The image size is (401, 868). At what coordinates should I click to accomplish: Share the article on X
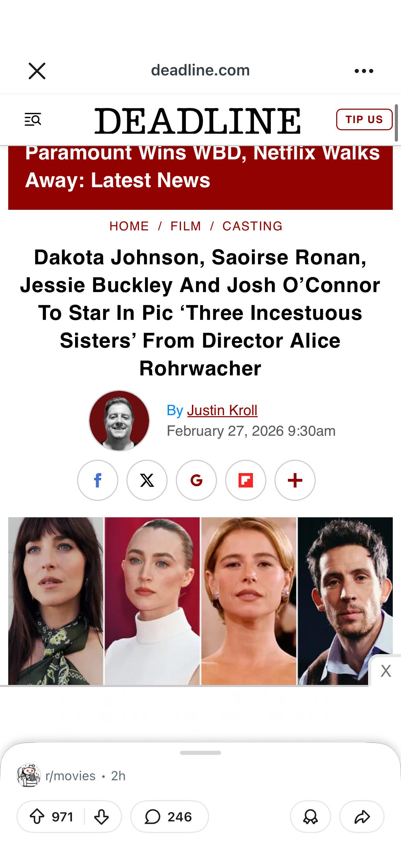tap(147, 480)
